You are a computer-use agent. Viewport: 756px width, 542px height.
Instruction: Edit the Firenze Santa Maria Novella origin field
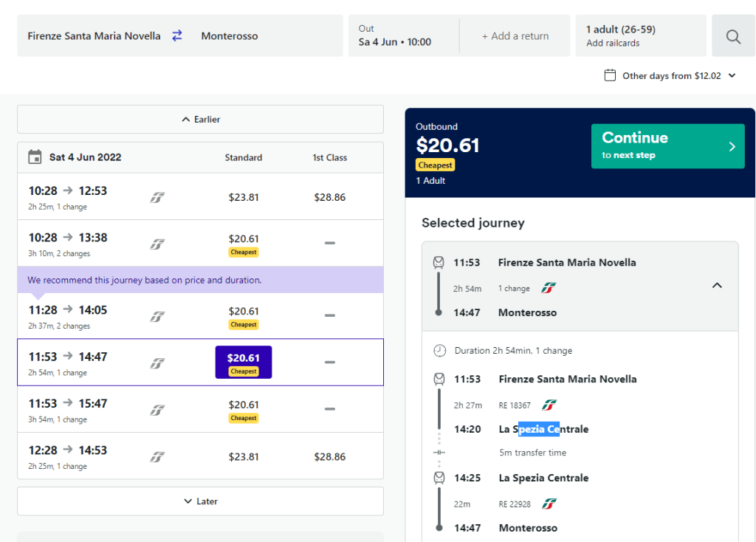[x=94, y=35]
